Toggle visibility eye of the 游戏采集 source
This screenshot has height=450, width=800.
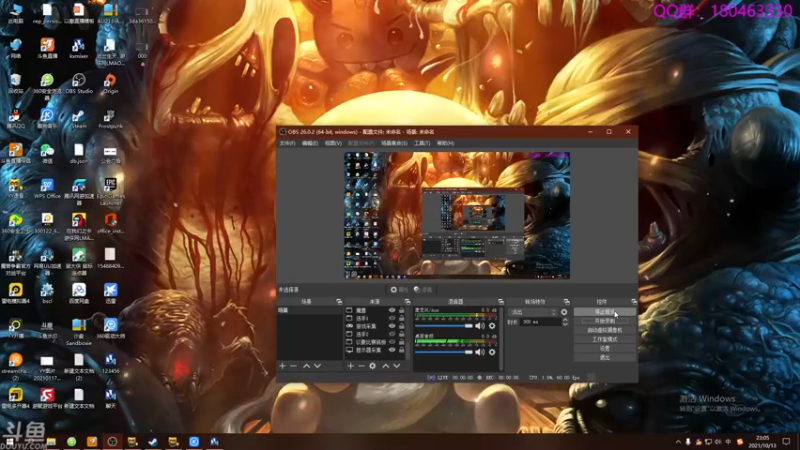392,326
